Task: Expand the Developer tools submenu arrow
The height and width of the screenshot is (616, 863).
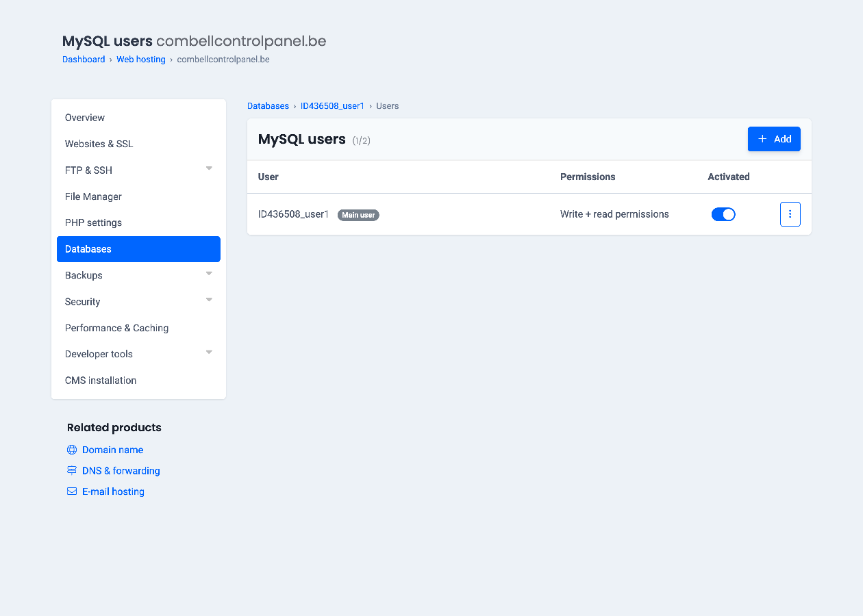Action: point(209,352)
